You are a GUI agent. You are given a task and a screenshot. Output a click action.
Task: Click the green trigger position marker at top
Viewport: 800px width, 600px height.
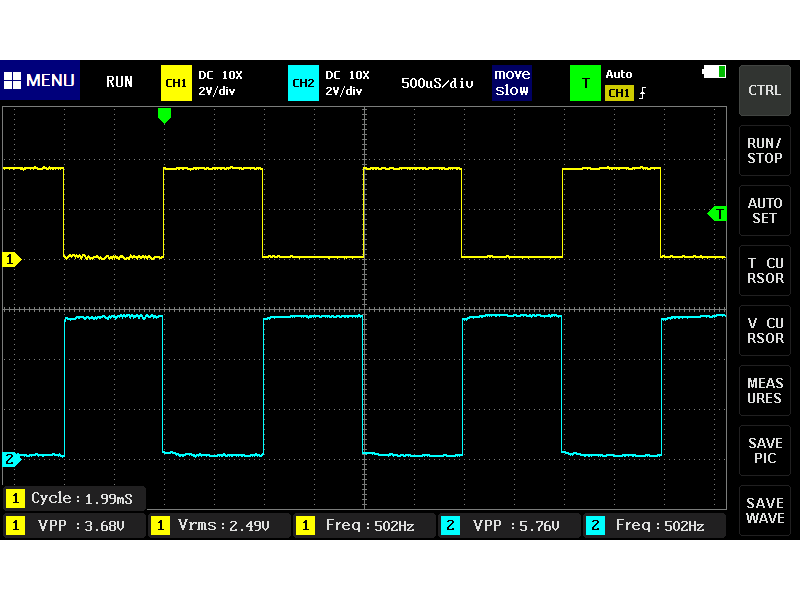pyautogui.click(x=165, y=115)
